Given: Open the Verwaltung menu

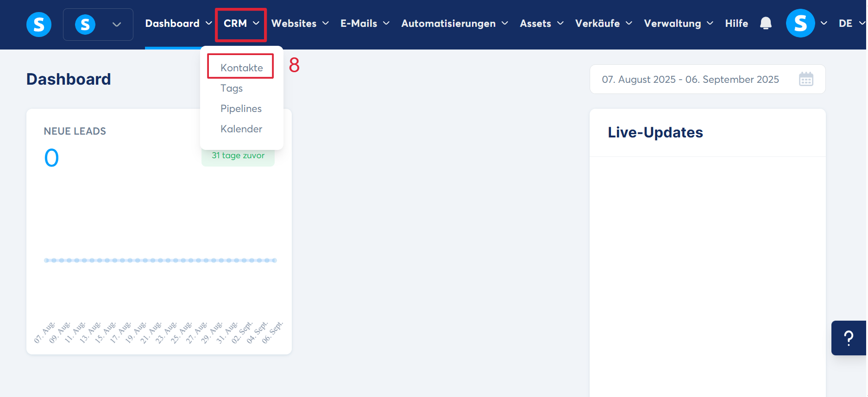Looking at the screenshot, I should [678, 23].
